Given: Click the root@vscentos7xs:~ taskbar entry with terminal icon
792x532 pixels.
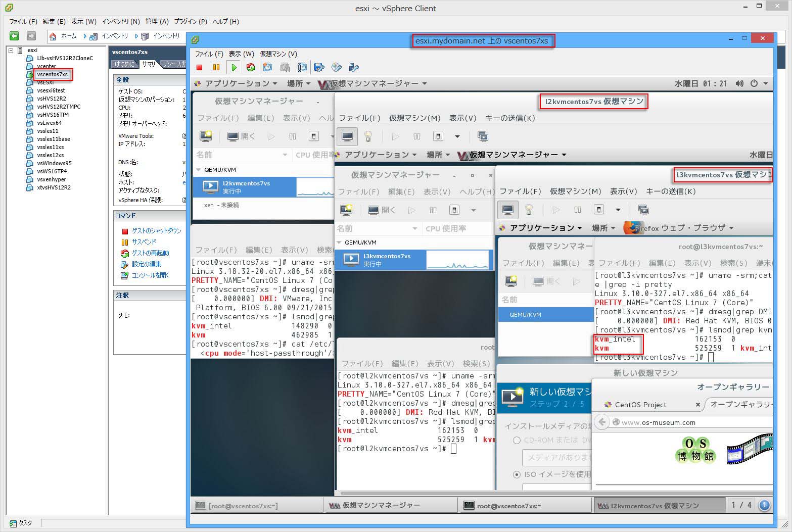Looking at the screenshot, I should click(524, 505).
